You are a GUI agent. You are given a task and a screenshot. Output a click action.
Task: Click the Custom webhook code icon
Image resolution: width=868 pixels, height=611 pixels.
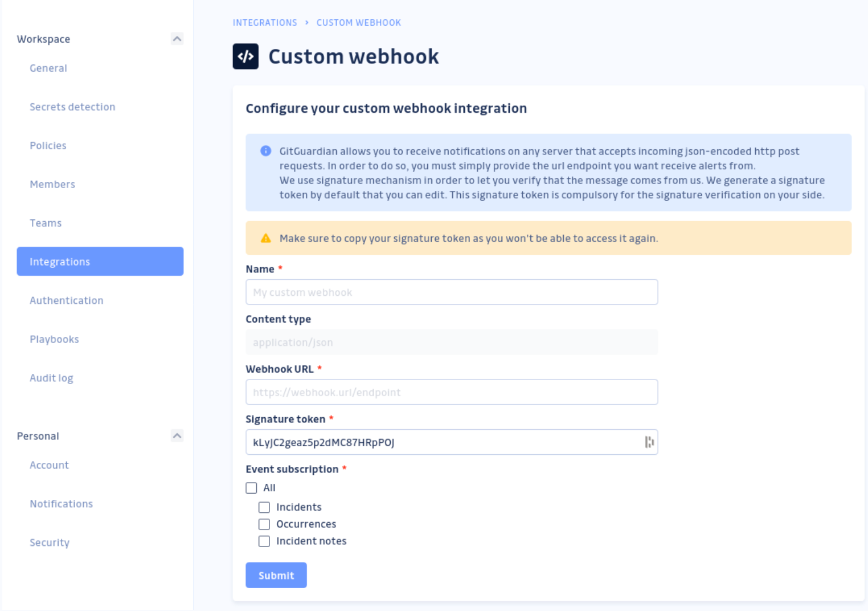(245, 56)
